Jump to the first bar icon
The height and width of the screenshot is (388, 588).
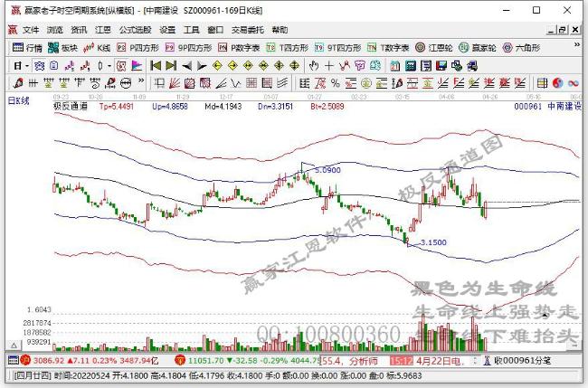156,66
